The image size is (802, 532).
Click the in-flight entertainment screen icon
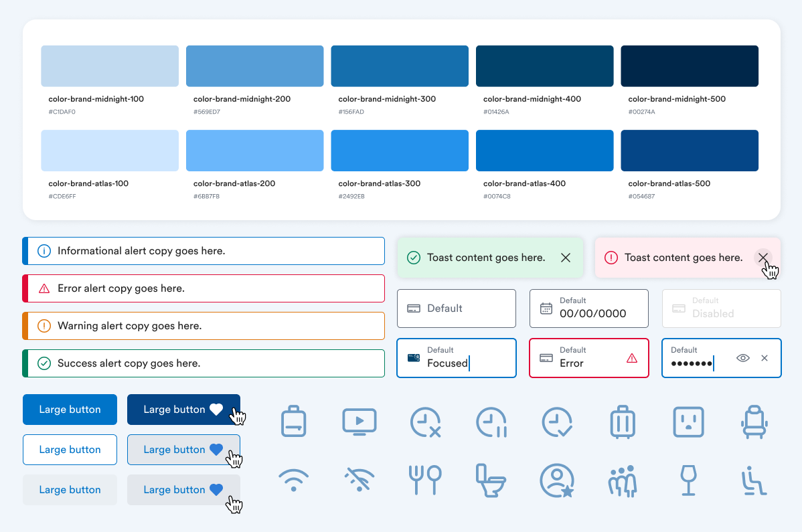coord(359,422)
